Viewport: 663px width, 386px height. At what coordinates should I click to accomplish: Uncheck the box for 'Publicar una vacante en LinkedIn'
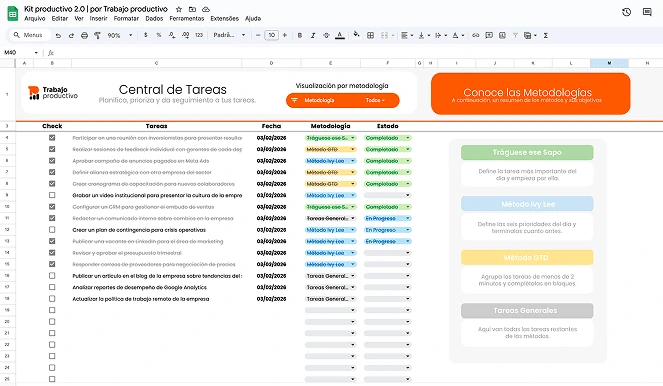[x=52, y=241]
